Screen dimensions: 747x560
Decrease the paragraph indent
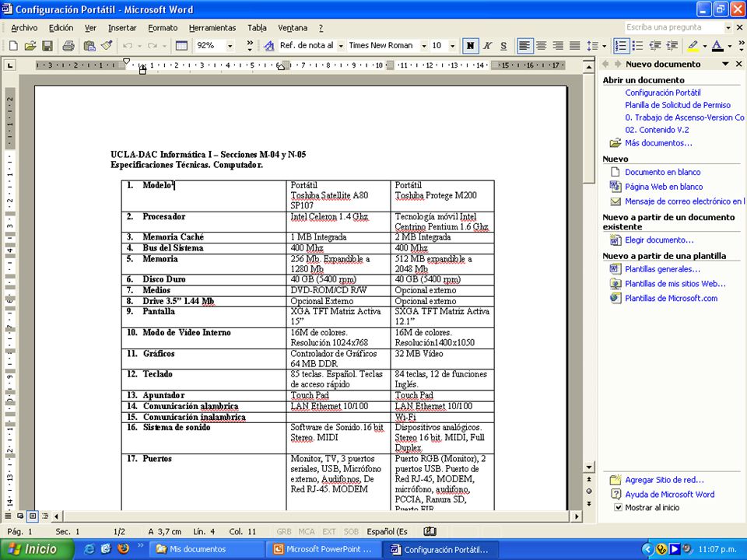655,46
